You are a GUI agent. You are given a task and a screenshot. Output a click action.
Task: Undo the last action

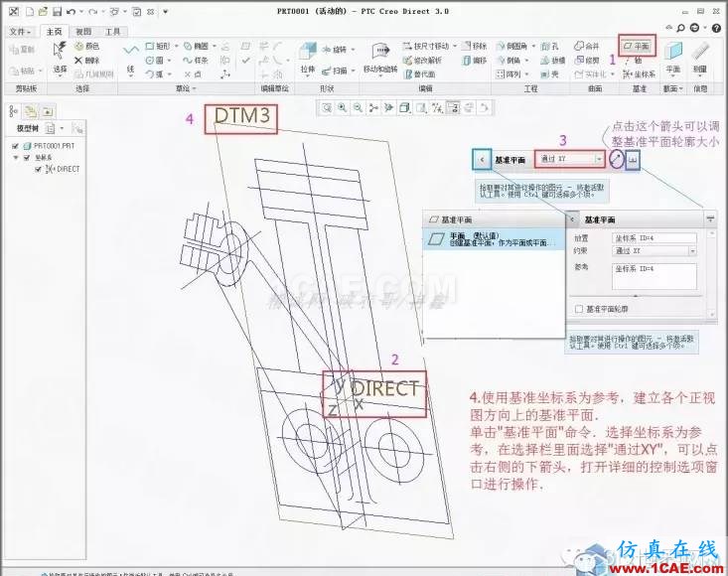[x=72, y=12]
